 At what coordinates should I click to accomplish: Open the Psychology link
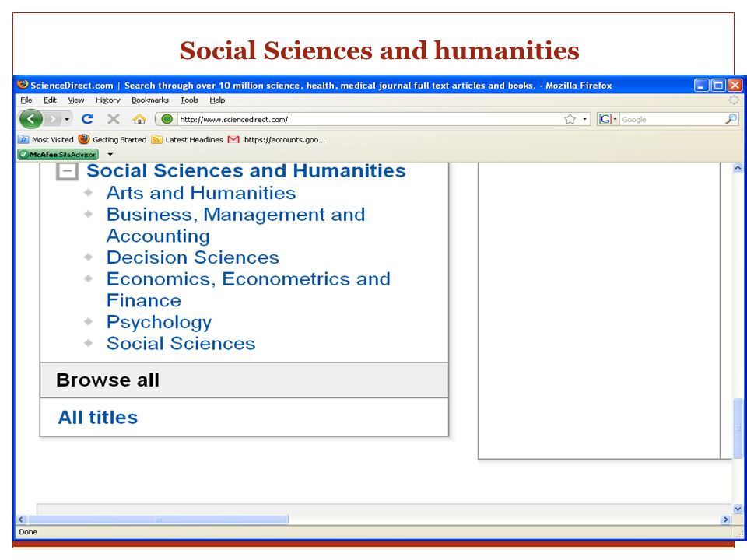pos(159,322)
